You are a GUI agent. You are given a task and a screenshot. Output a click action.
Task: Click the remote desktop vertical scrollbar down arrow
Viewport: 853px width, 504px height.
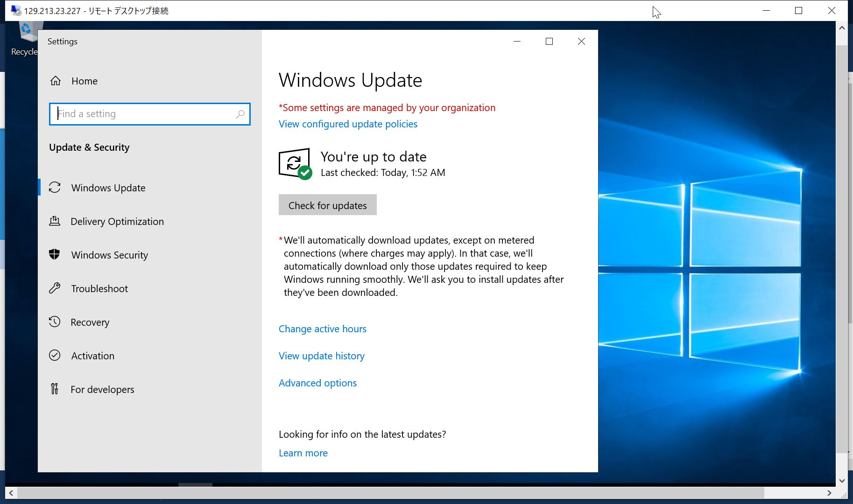(x=842, y=481)
